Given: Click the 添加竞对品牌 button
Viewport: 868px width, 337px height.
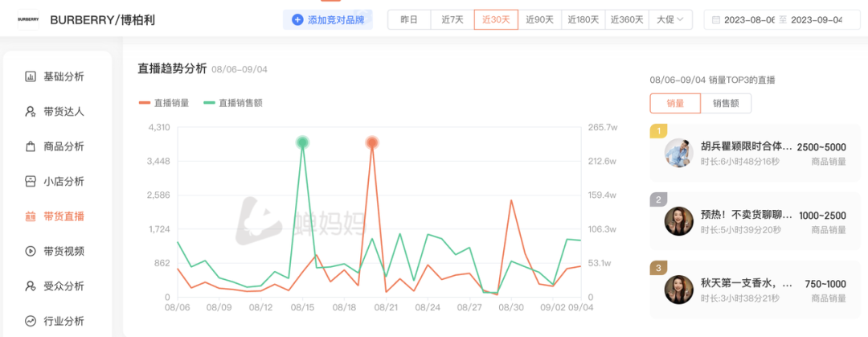Looking at the screenshot, I should [327, 19].
